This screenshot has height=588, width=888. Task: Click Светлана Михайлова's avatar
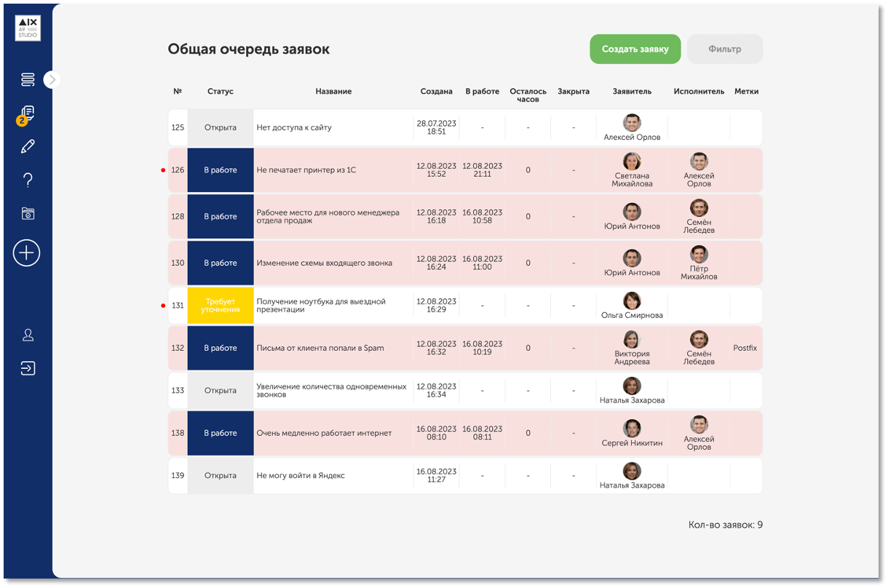[x=632, y=162]
